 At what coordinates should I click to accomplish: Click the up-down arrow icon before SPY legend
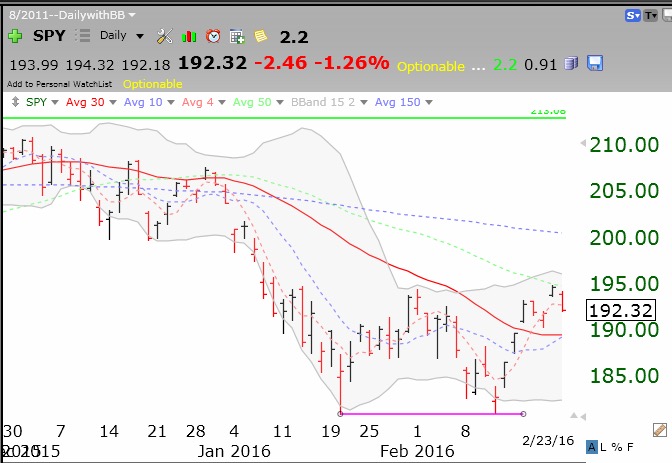click(15, 102)
